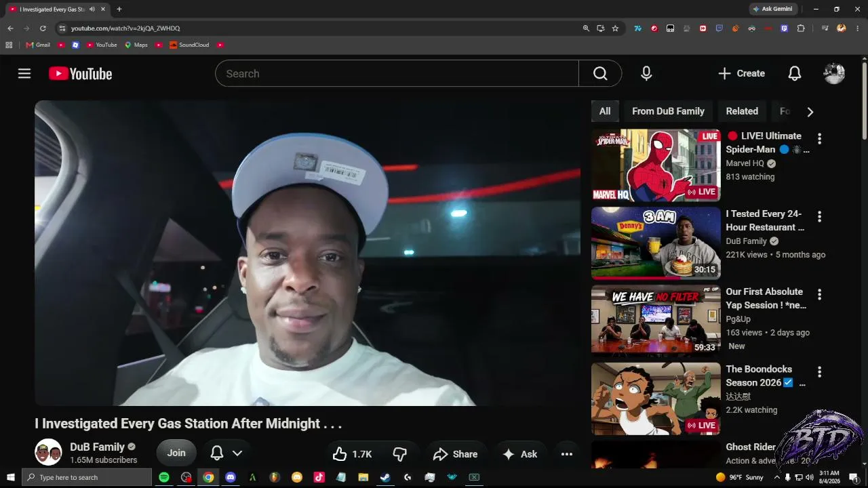Click the Create button
868x488 pixels.
click(741, 73)
